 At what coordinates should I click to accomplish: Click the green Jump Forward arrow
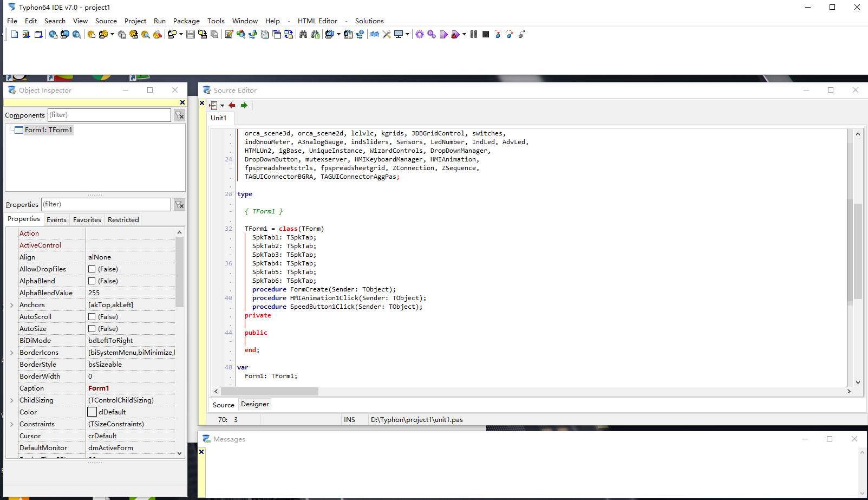pyautogui.click(x=244, y=106)
